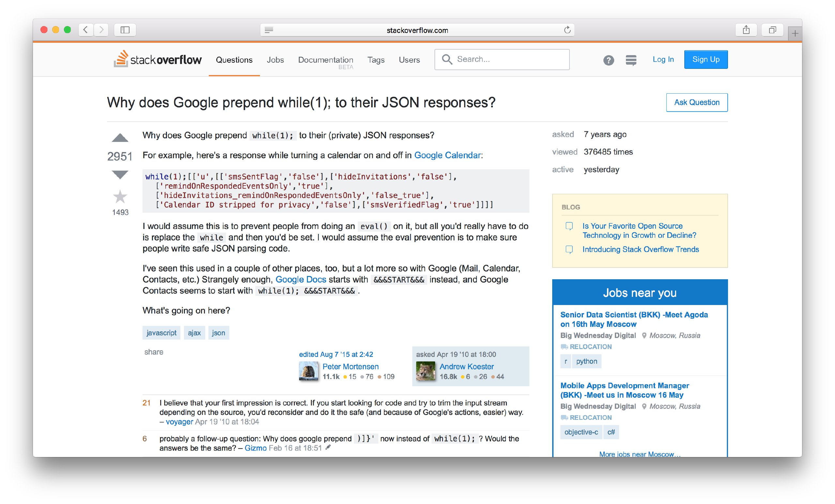Viewport: 835px width, 504px height.
Task: Open Andrew Koester's profile avatar
Action: click(425, 371)
